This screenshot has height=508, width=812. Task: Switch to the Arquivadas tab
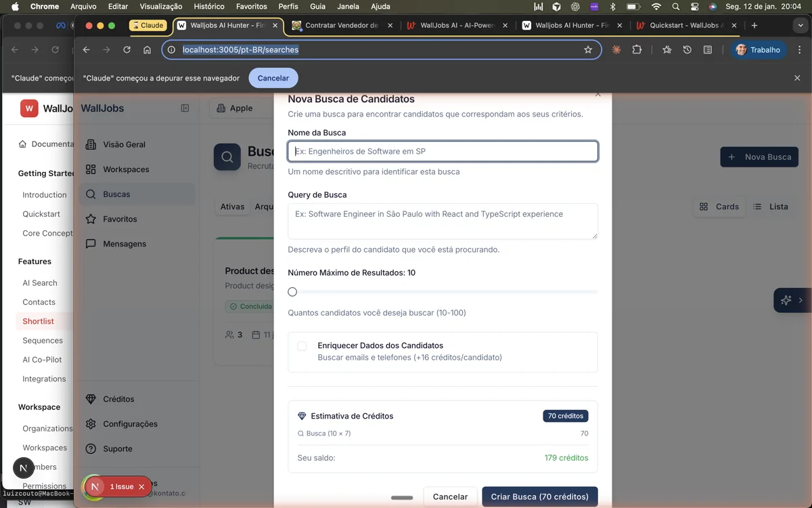point(266,207)
